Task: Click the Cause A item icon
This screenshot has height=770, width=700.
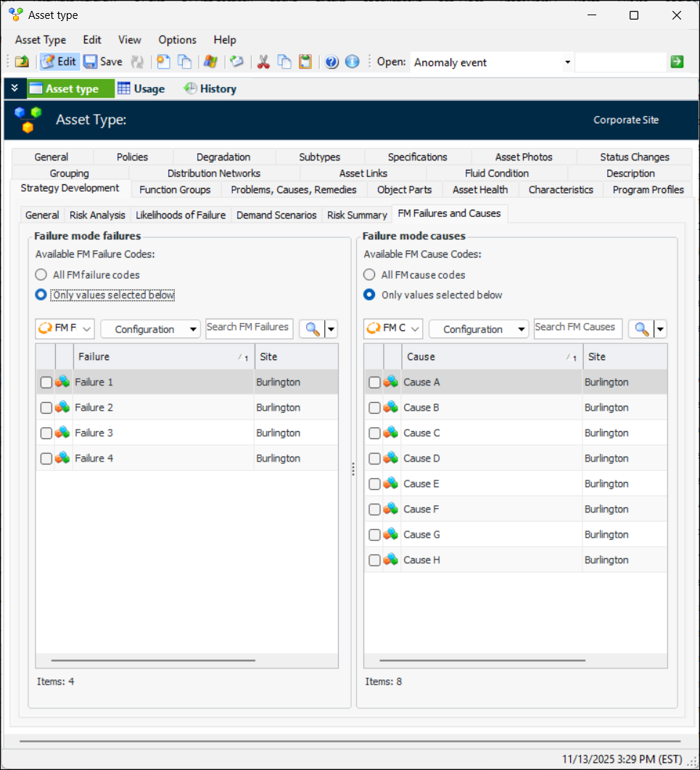Action: coord(391,382)
